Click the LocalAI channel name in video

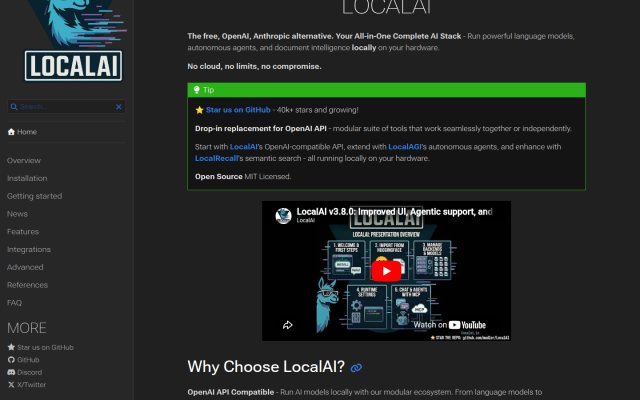[305, 220]
